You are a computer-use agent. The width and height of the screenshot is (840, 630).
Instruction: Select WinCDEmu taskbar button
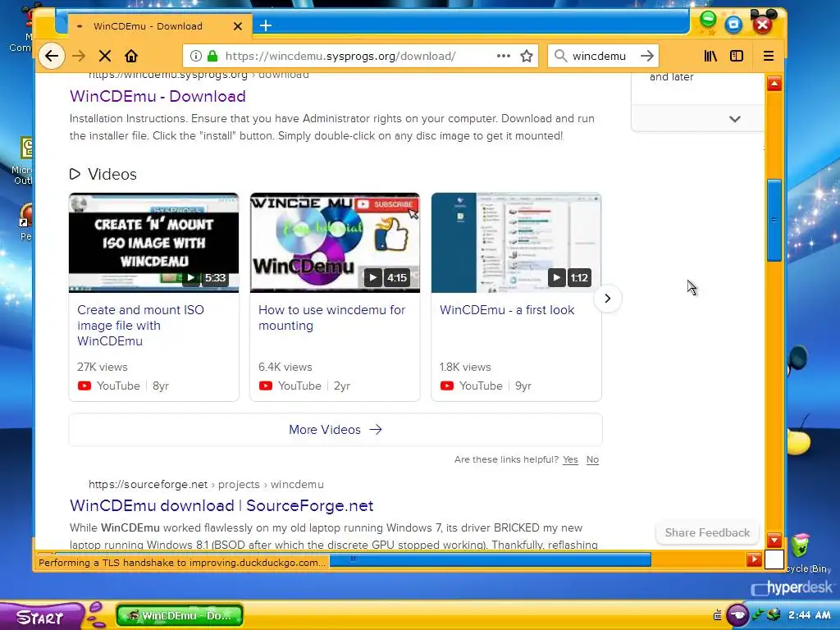pos(180,615)
